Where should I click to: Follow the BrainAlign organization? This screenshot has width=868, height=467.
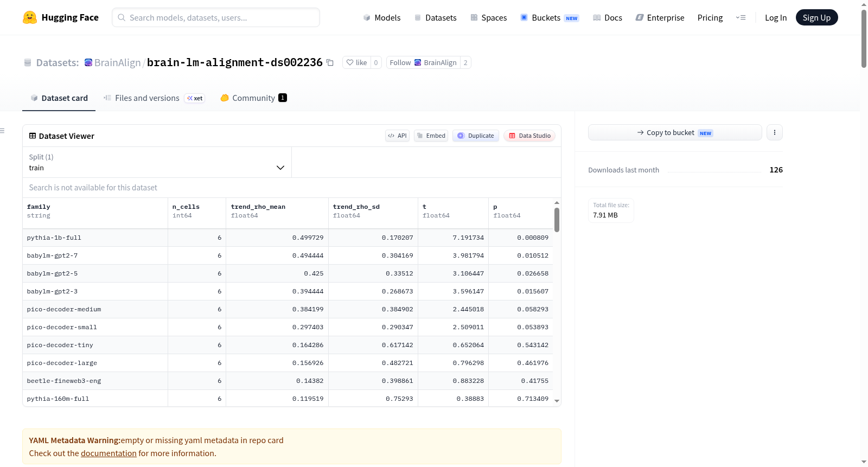423,62
